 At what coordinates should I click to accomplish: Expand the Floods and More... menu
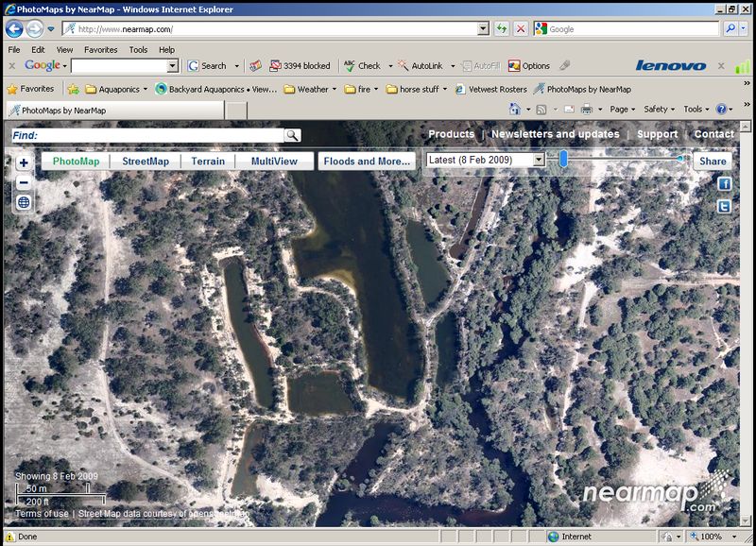pos(368,162)
